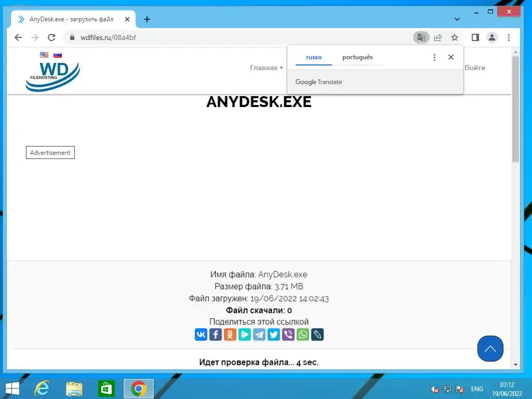Switch site language with US flag
The height and width of the screenshot is (399, 532).
(44, 55)
